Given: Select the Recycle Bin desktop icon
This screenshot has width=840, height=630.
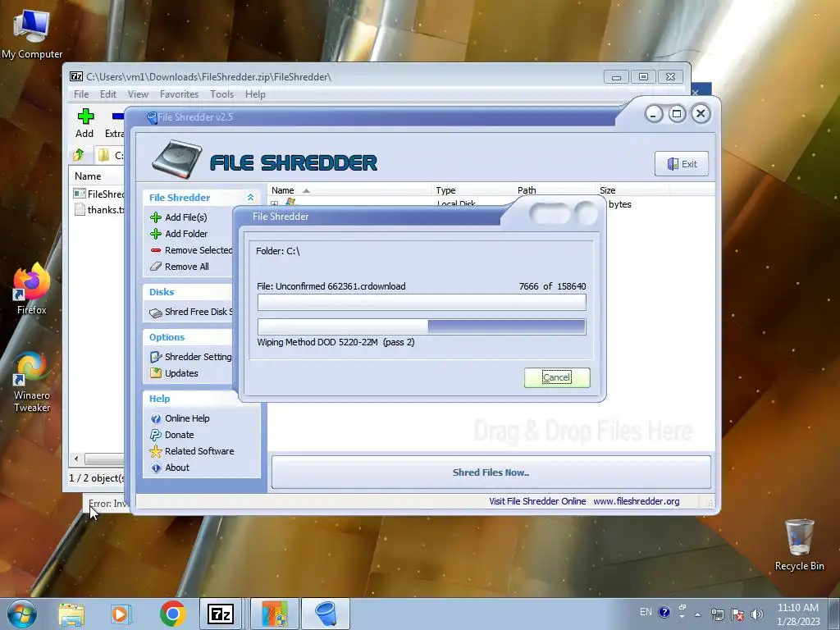Looking at the screenshot, I should (x=799, y=545).
